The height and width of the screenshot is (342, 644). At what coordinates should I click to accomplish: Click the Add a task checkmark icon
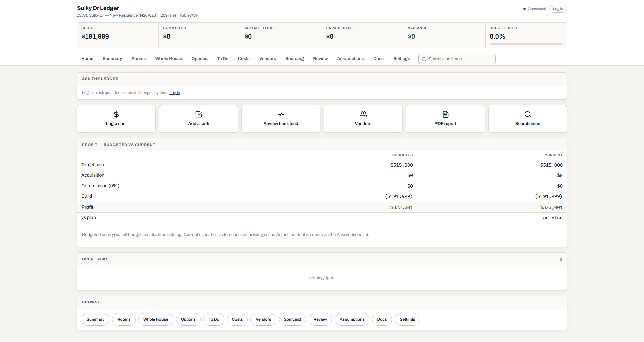199,114
